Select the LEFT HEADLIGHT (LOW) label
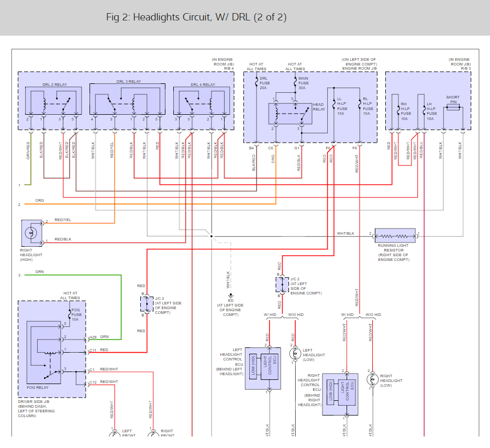The width and height of the screenshot is (490, 448). [x=314, y=355]
